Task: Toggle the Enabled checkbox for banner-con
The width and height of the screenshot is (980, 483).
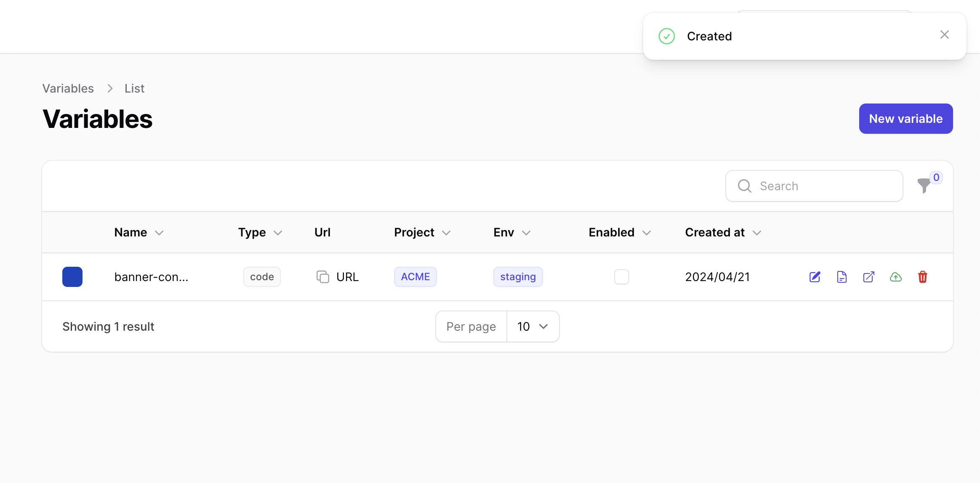Action: (x=621, y=277)
